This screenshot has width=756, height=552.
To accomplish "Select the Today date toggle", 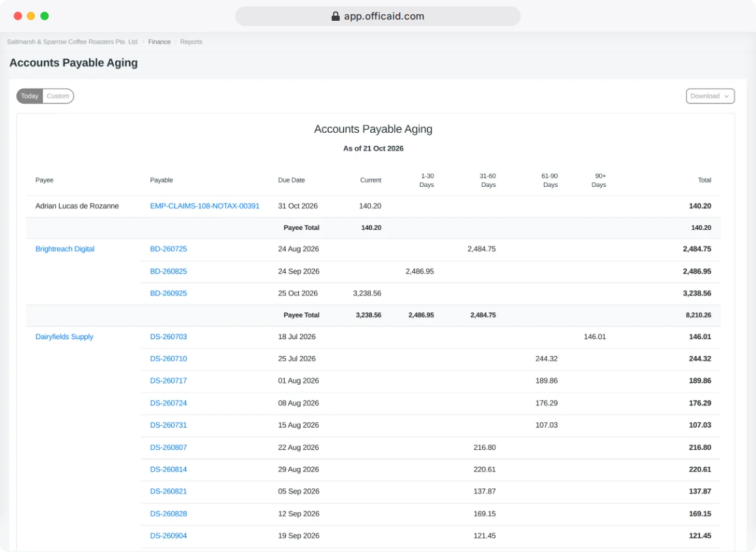I will [x=30, y=96].
